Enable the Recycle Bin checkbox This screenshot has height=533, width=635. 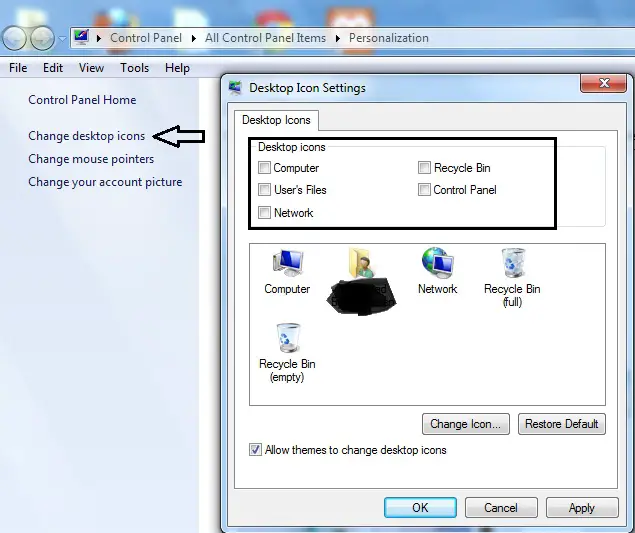tap(424, 168)
